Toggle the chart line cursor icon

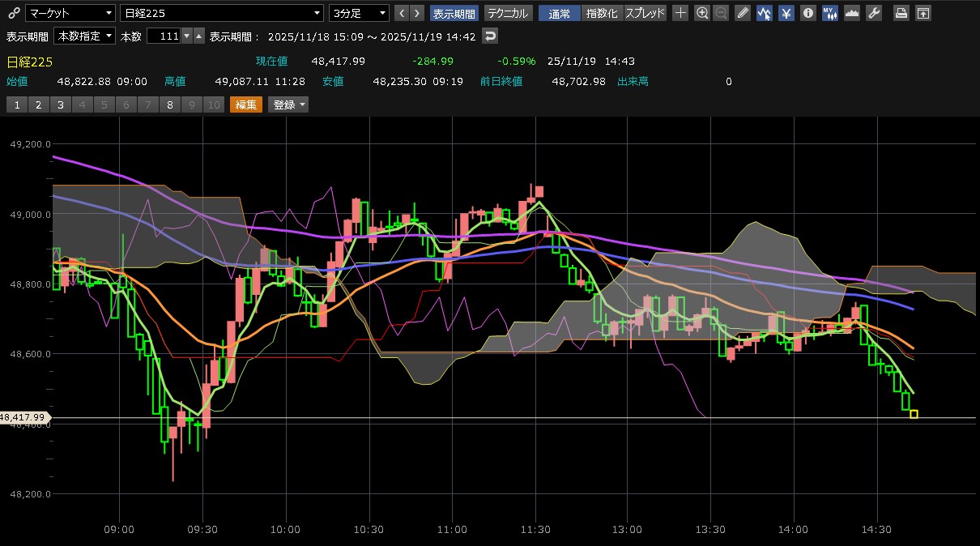pos(765,13)
